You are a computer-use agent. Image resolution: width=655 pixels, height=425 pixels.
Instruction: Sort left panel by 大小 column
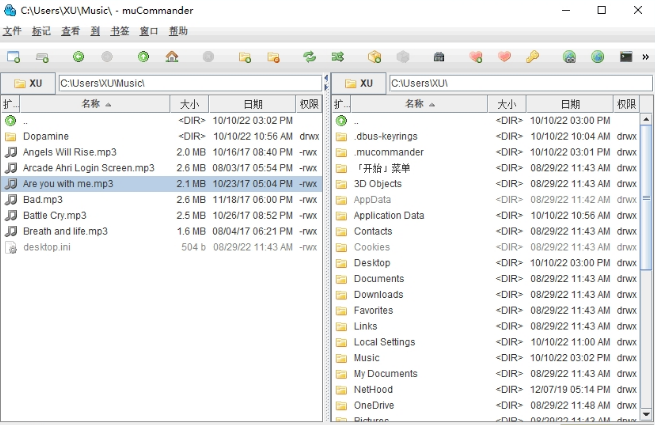tap(190, 104)
